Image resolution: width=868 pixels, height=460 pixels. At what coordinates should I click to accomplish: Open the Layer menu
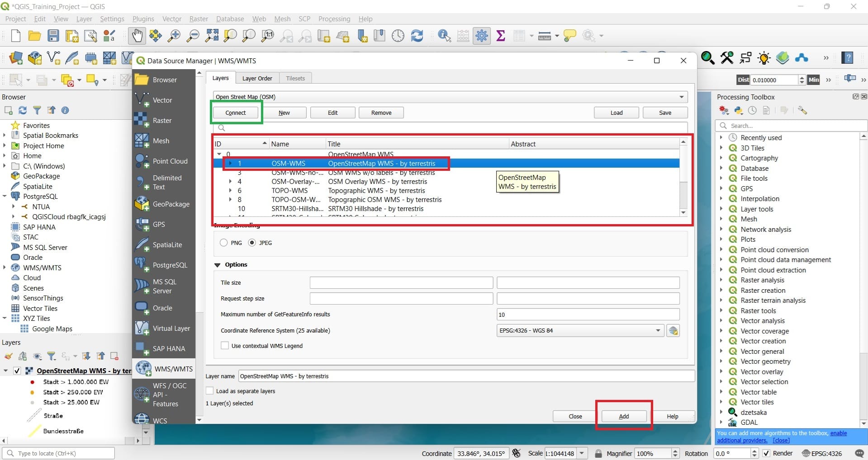84,19
